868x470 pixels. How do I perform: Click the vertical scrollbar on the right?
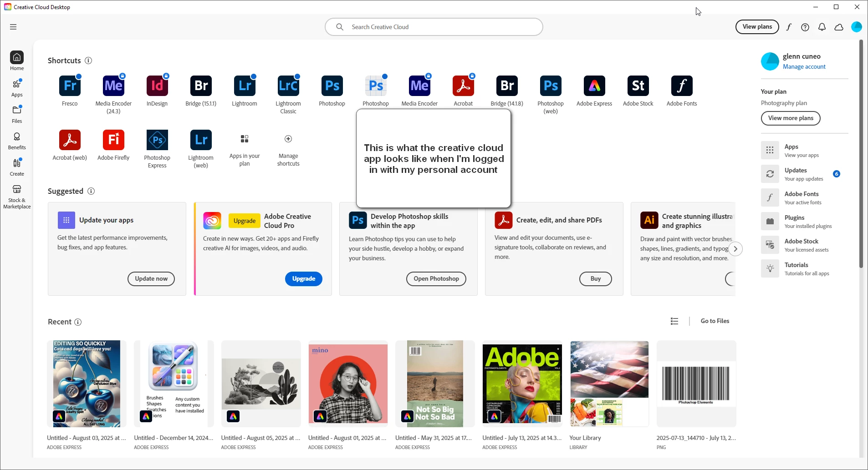[x=861, y=155]
